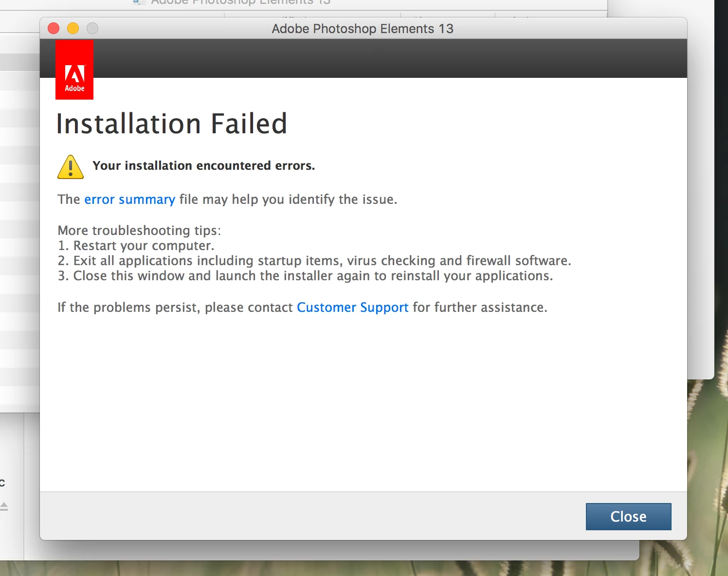Viewport: 728px width, 576px height.
Task: Click the yellow warning triangle icon
Action: (71, 167)
